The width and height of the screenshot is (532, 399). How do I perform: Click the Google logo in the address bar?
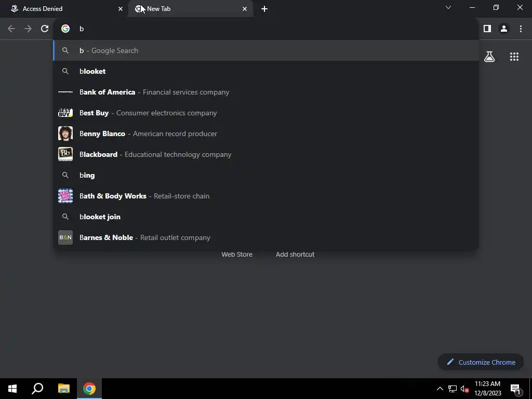click(65, 29)
